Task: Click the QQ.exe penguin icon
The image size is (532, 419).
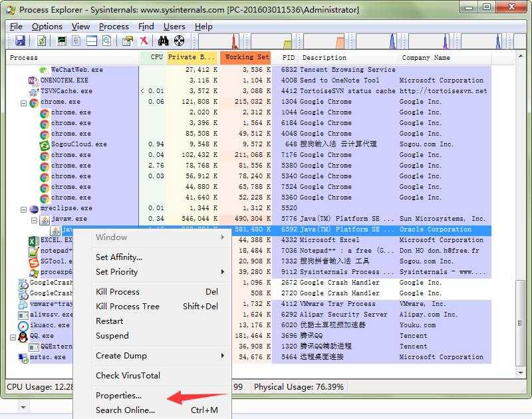Action: pos(23,337)
